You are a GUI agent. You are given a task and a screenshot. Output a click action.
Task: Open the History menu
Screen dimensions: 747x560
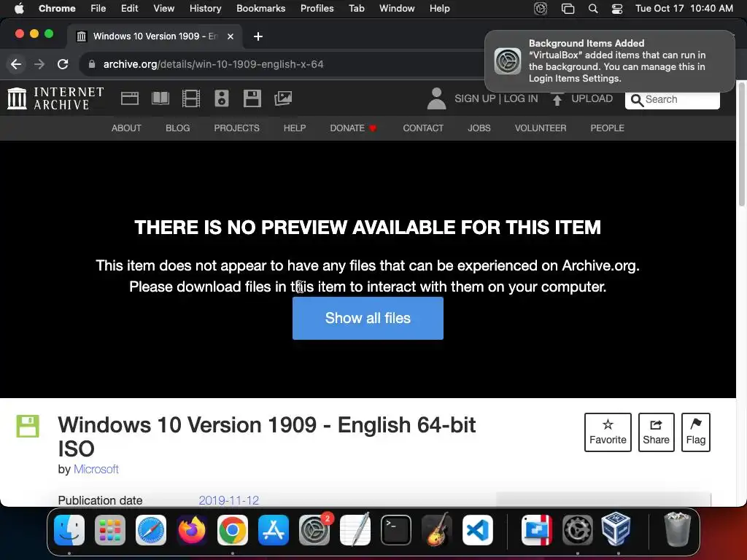[x=205, y=9]
